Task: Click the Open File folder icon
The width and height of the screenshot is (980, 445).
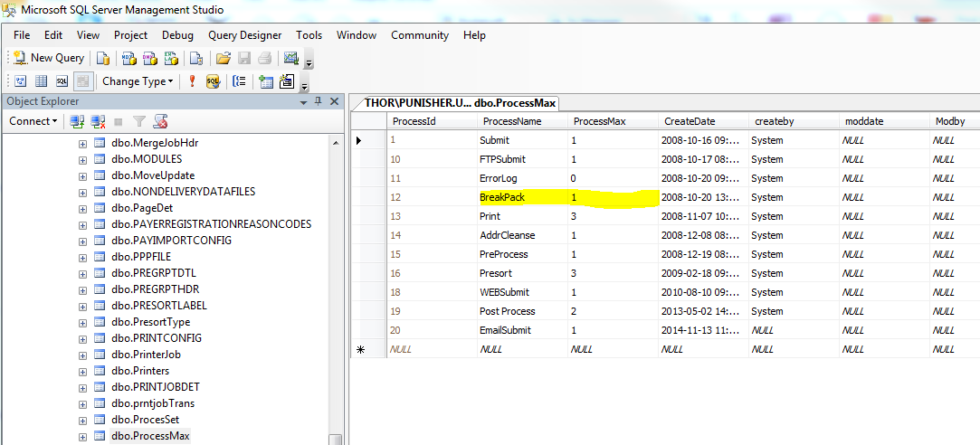Action: 224,58
